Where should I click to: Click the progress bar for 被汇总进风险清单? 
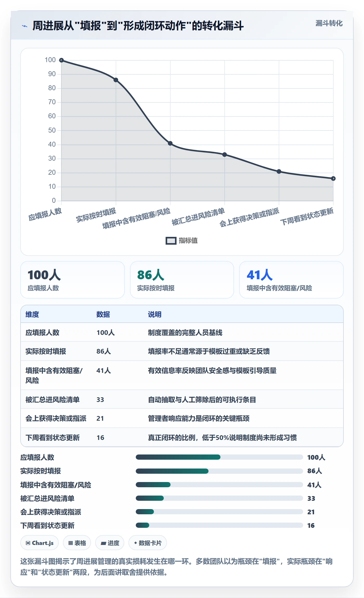click(x=219, y=498)
